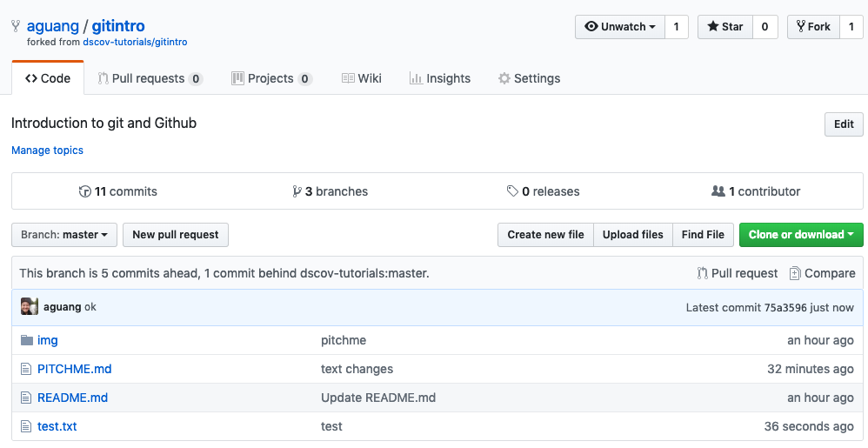Click the img folder icon
Screen dimensions: 868x448
[x=26, y=340]
